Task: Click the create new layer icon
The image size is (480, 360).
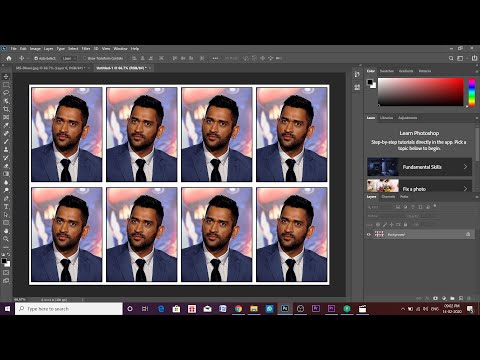Action: coord(461,298)
